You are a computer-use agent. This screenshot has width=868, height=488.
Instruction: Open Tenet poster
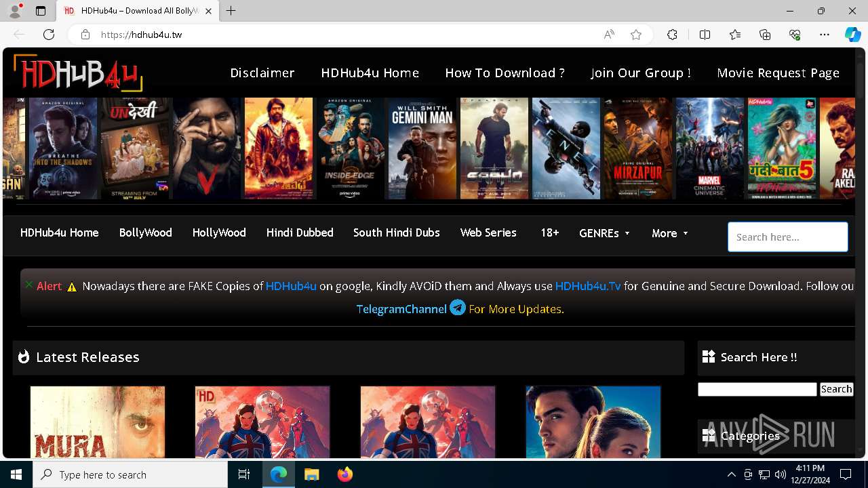(x=566, y=148)
